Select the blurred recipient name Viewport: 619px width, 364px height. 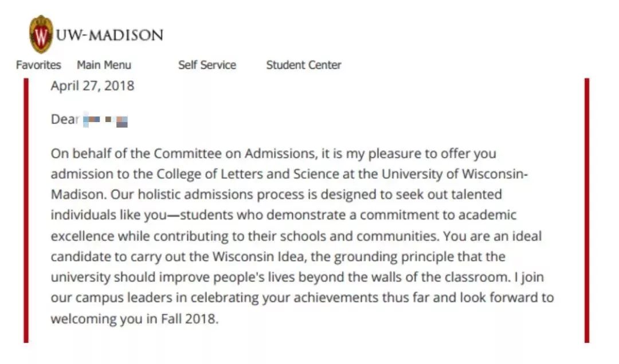point(105,120)
